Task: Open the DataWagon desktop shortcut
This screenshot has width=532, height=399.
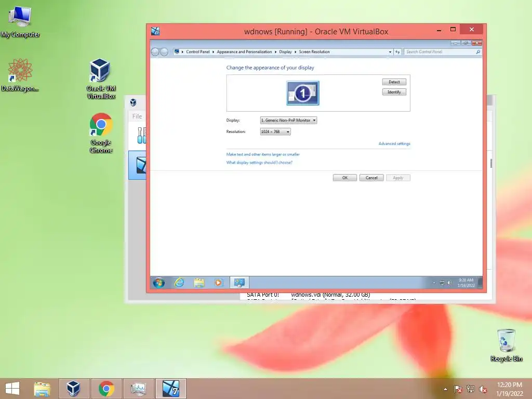Action: (x=20, y=75)
